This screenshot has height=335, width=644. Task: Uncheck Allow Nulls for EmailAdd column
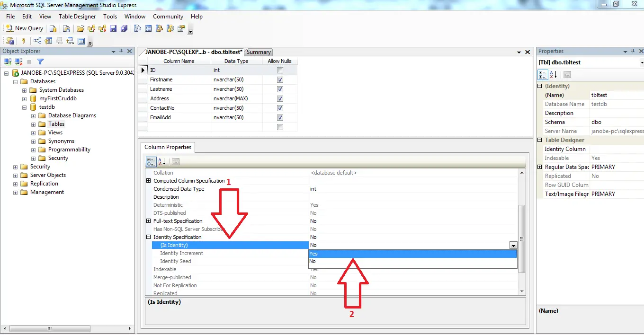pyautogui.click(x=280, y=117)
